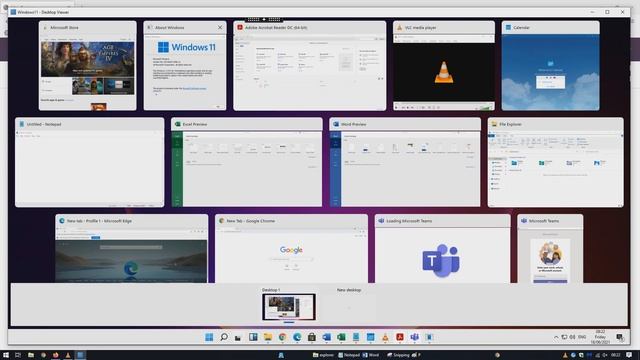Open host taskbar File Explorer pinned icon
The width and height of the screenshot is (640, 360).
click(31, 355)
